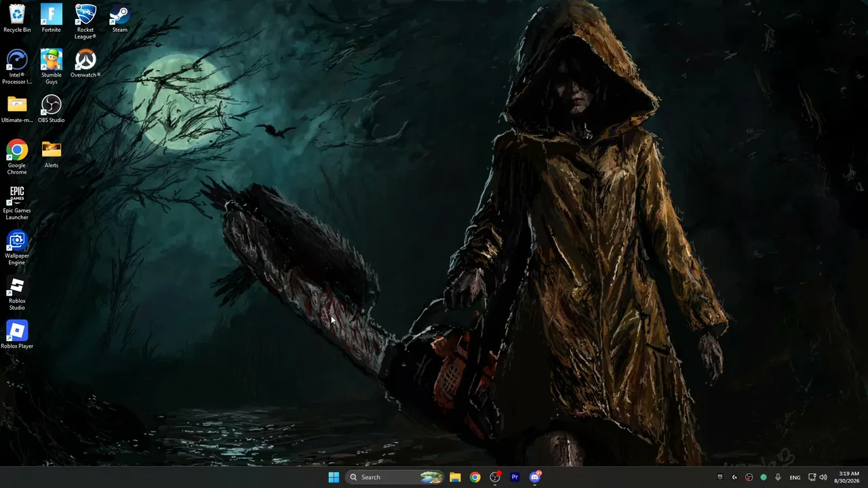Select the Steam desktop shortcut
This screenshot has width=868, height=488.
pyautogui.click(x=119, y=18)
